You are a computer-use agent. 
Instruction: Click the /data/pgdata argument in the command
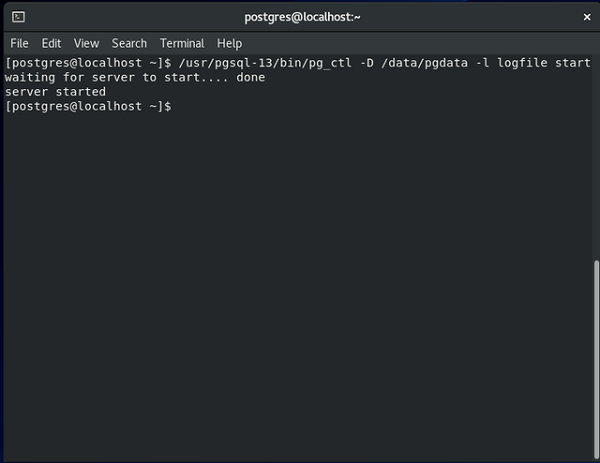point(424,63)
